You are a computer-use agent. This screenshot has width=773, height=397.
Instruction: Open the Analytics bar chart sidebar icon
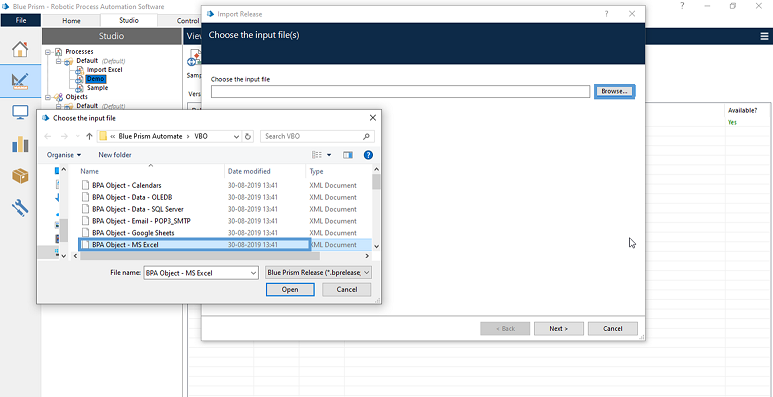(20, 144)
